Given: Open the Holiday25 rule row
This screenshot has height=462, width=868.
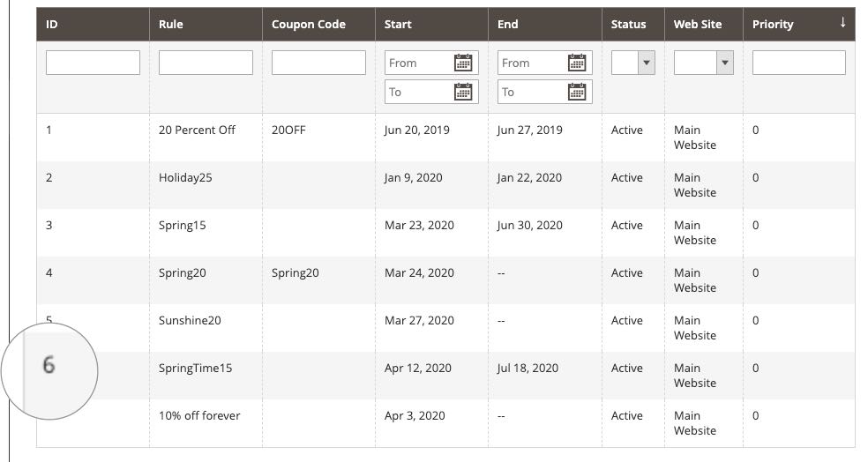Looking at the screenshot, I should [x=185, y=178].
